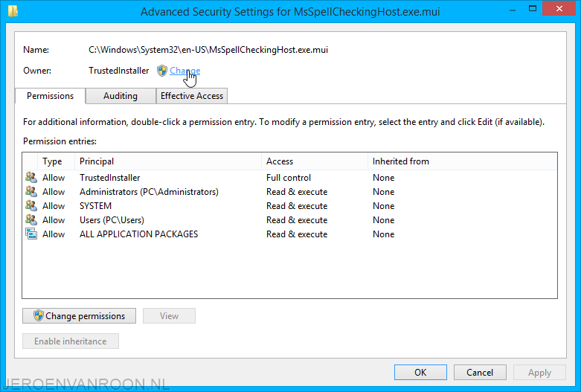Screen dimensions: 581x392
Task: Click Allow on the SYSTEM row
Action: pos(54,205)
